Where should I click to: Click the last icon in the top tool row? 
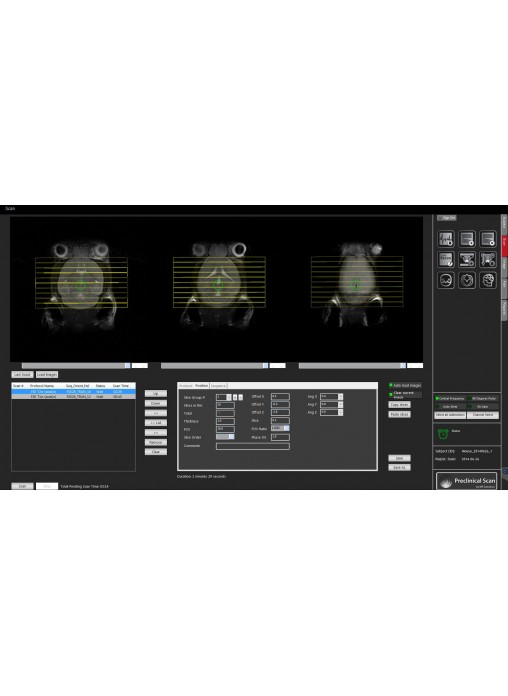click(488, 239)
